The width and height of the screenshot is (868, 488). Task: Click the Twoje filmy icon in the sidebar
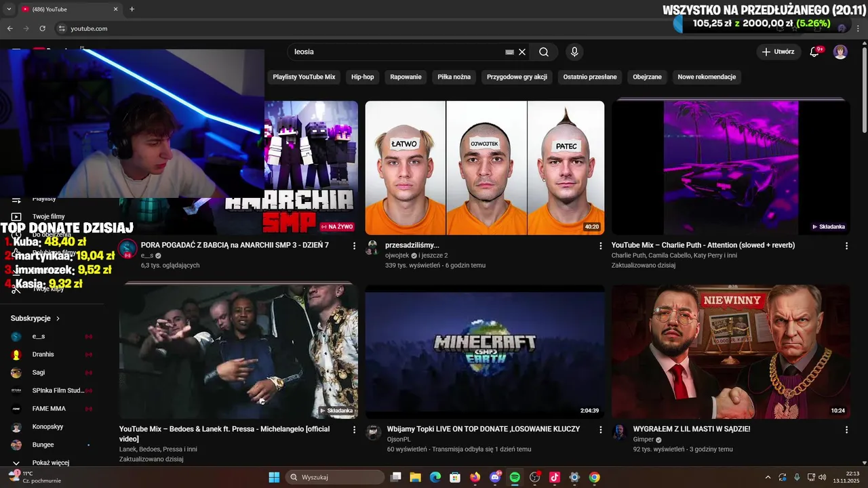click(x=16, y=216)
